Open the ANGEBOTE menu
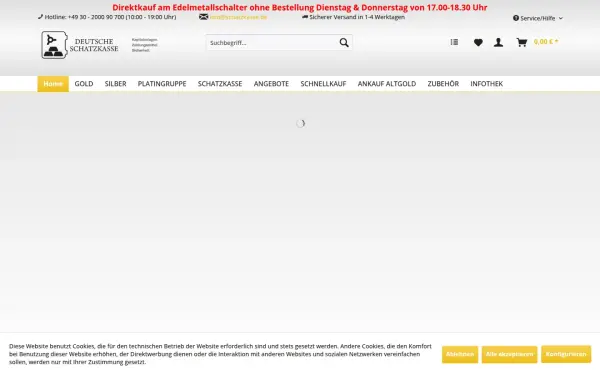Screen dimensions: 600x375 pos(271,84)
